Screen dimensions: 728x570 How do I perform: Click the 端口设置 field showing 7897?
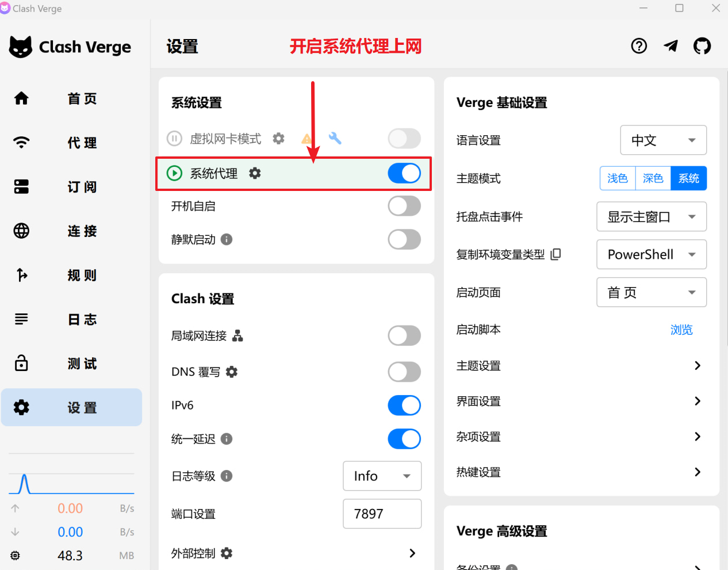(x=382, y=514)
